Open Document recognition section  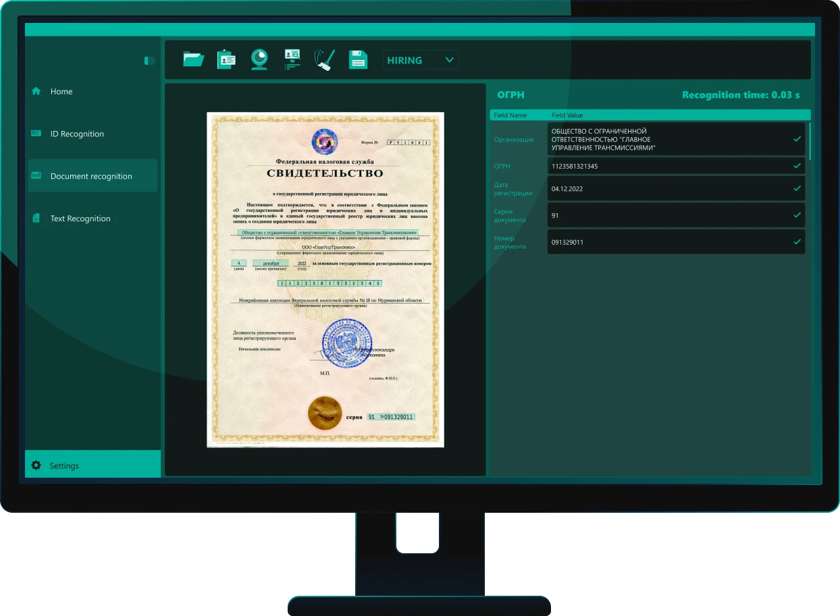(x=91, y=176)
